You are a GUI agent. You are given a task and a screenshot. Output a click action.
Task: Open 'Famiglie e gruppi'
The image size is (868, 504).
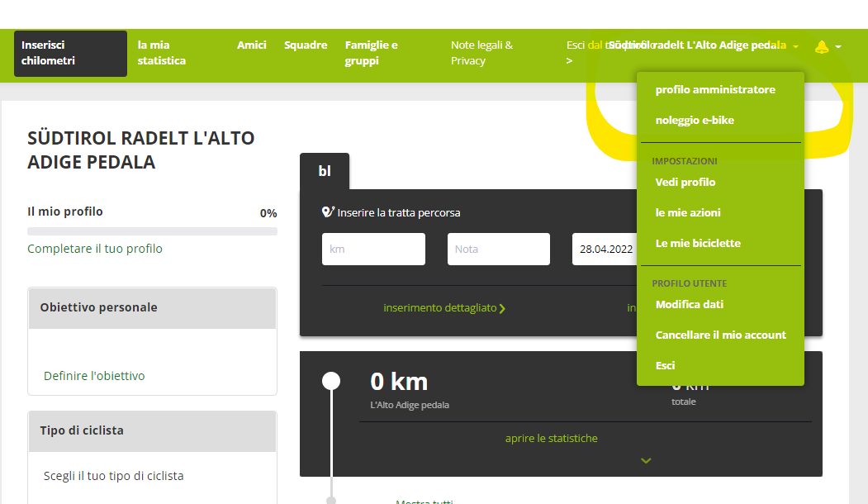coord(371,53)
